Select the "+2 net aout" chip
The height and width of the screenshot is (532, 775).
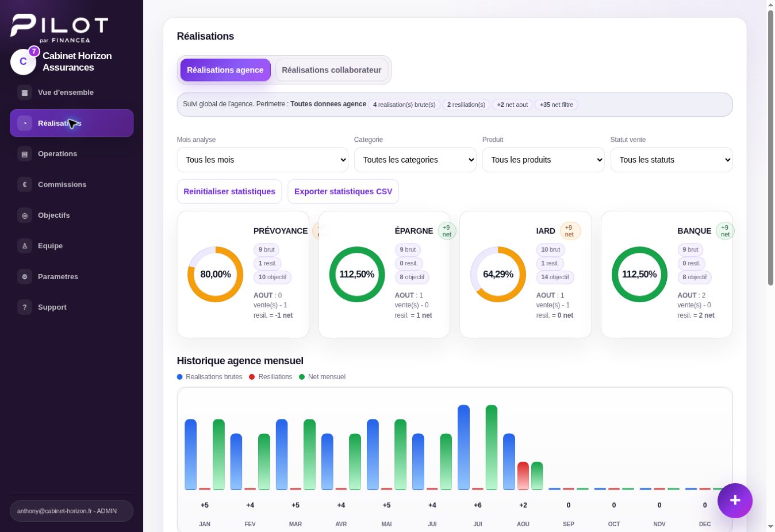click(512, 105)
